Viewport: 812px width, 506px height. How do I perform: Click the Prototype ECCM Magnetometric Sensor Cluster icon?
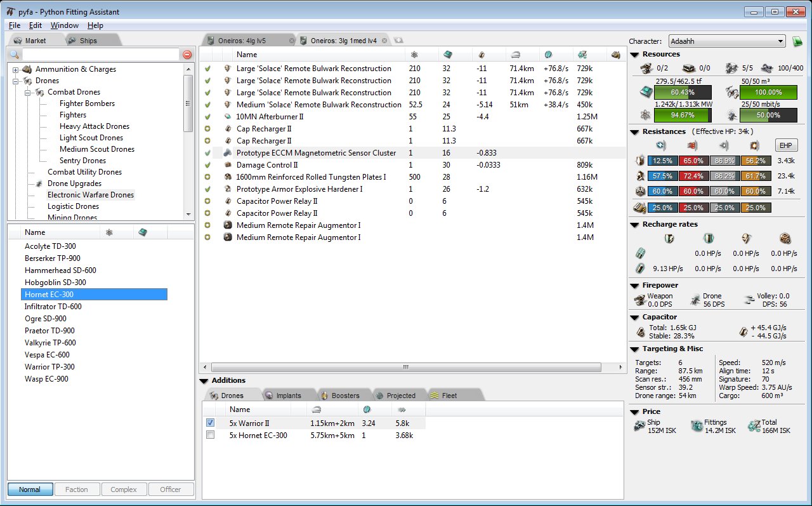coord(228,153)
